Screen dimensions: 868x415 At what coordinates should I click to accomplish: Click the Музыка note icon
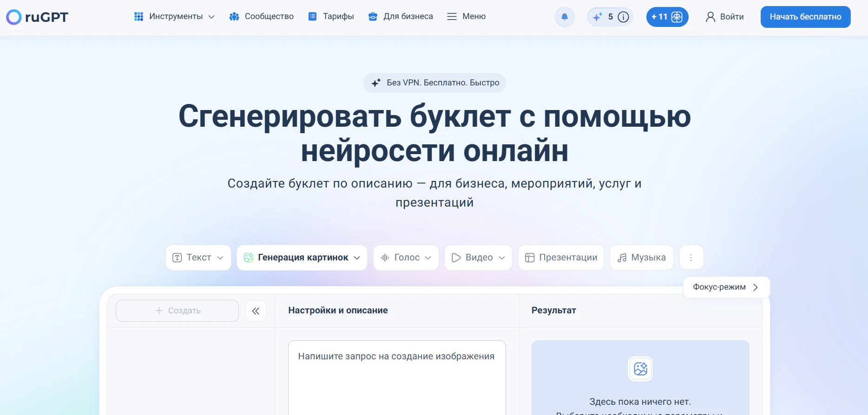622,258
